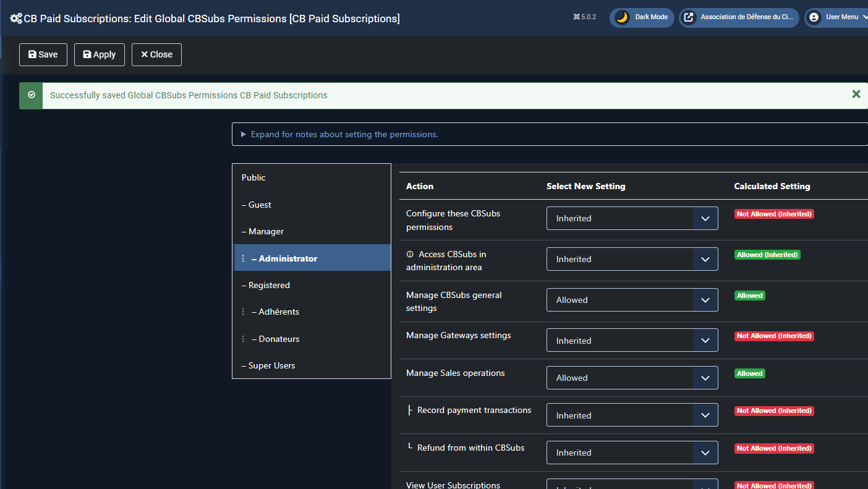Click the Joomla version 5.0.2 logo
The image size is (868, 489).
point(577,17)
